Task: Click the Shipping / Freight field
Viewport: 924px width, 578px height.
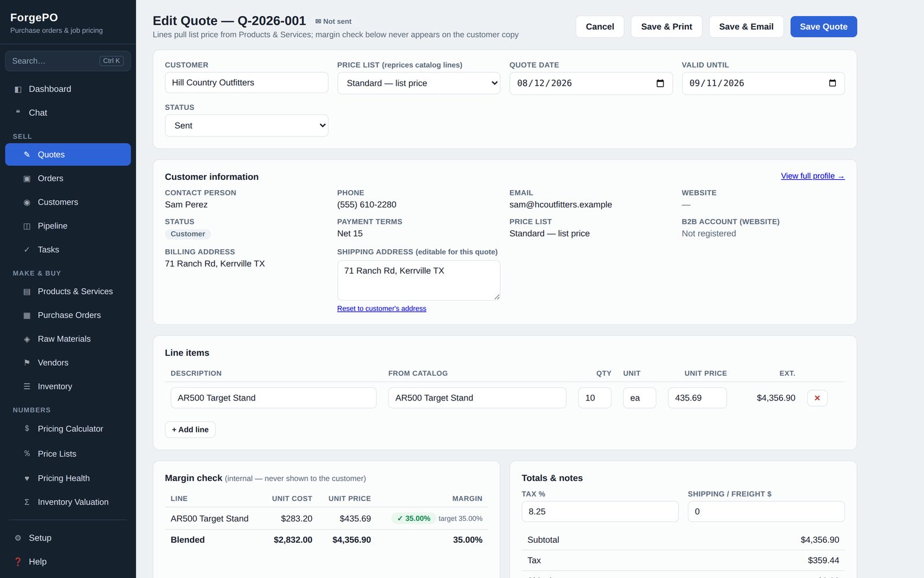Action: pyautogui.click(x=766, y=512)
